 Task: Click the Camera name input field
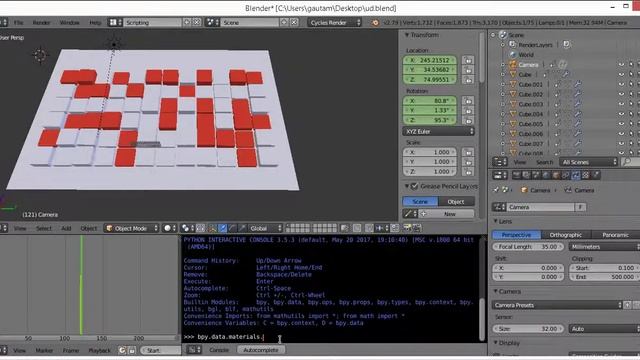(x=540, y=207)
